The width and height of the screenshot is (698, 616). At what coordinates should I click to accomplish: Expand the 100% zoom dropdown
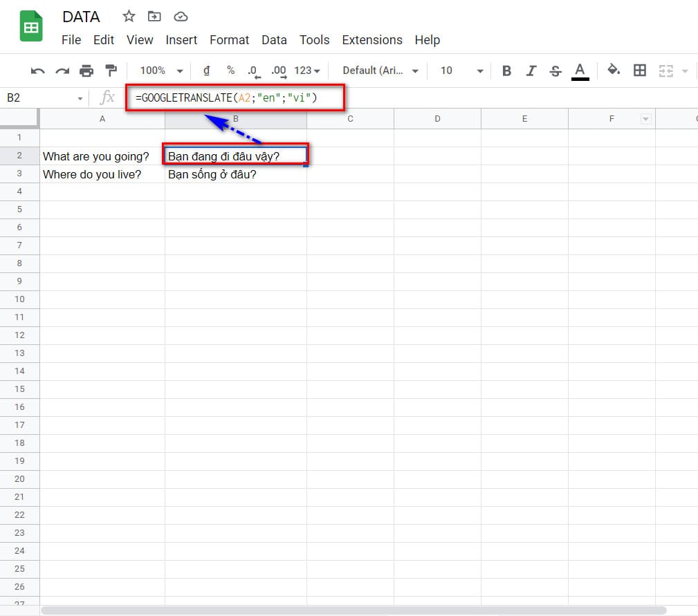click(x=160, y=71)
